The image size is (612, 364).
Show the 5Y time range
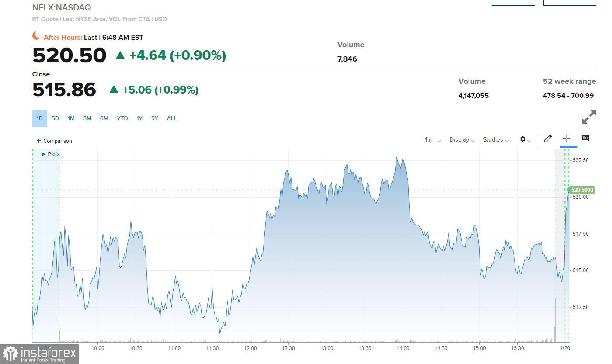click(x=155, y=118)
